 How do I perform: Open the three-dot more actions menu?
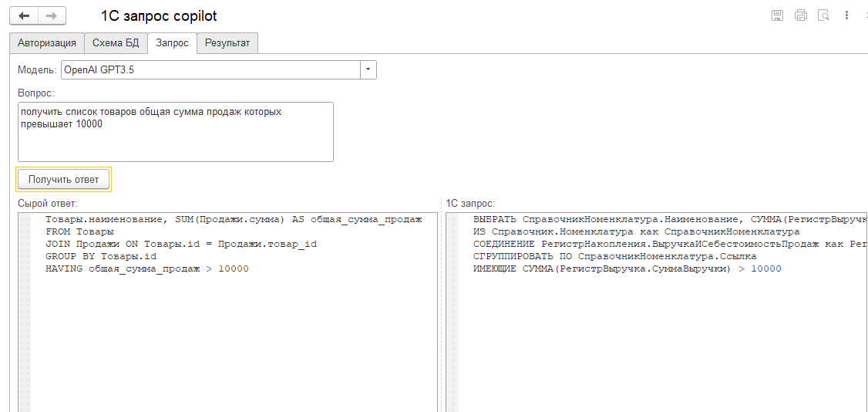[x=846, y=15]
